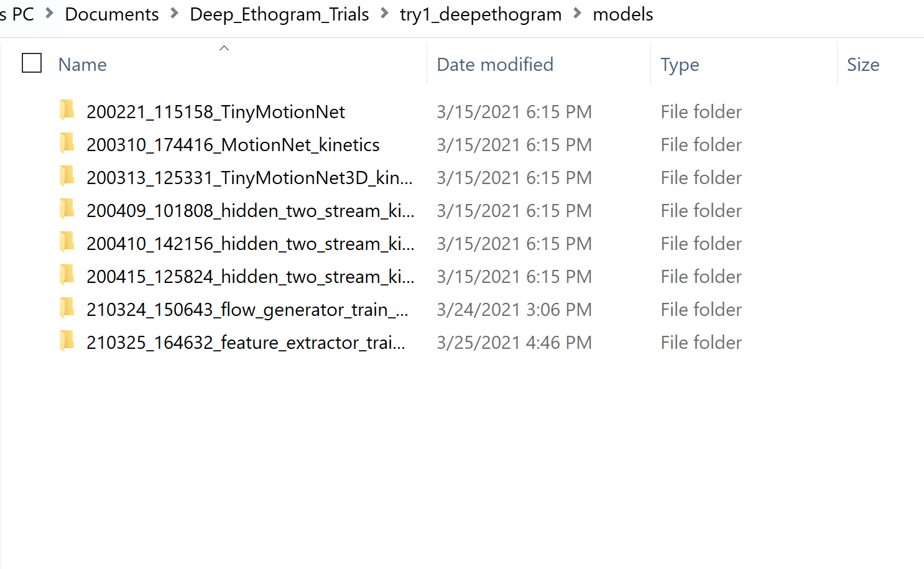Sort files by the Size column
This screenshot has width=924, height=569.
click(x=863, y=64)
